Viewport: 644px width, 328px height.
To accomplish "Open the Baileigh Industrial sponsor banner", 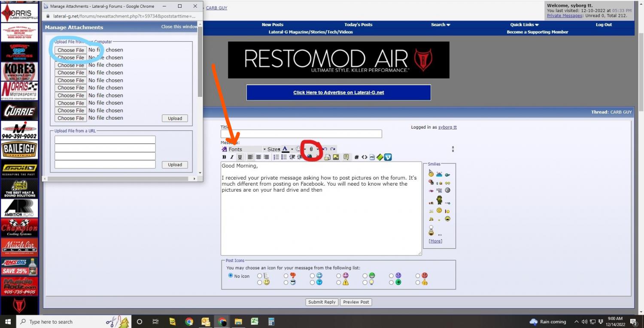I will point(19,150).
